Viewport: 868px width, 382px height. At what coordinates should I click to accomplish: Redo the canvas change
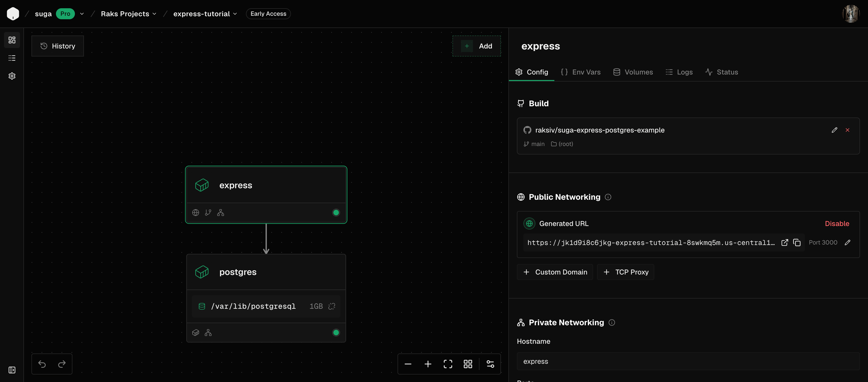[62, 364]
